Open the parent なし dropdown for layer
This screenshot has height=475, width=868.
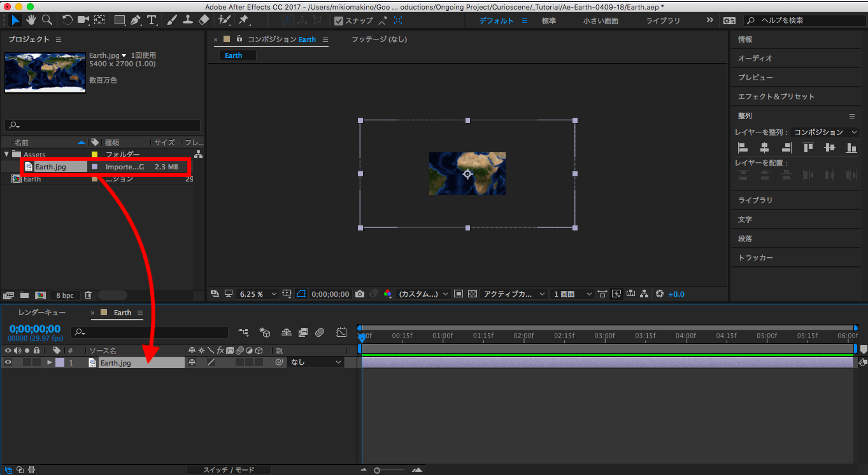click(x=317, y=362)
